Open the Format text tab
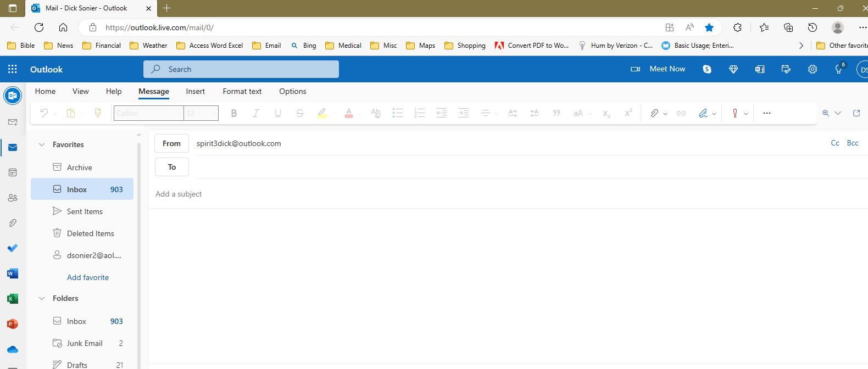Viewport: 868px width, 369px height. 242,91
